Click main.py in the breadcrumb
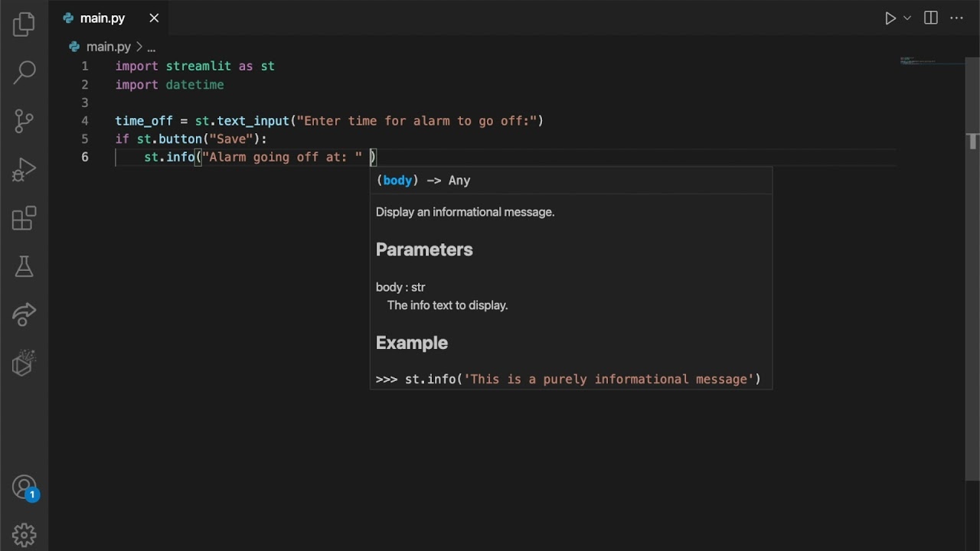The image size is (980, 551). tap(108, 47)
